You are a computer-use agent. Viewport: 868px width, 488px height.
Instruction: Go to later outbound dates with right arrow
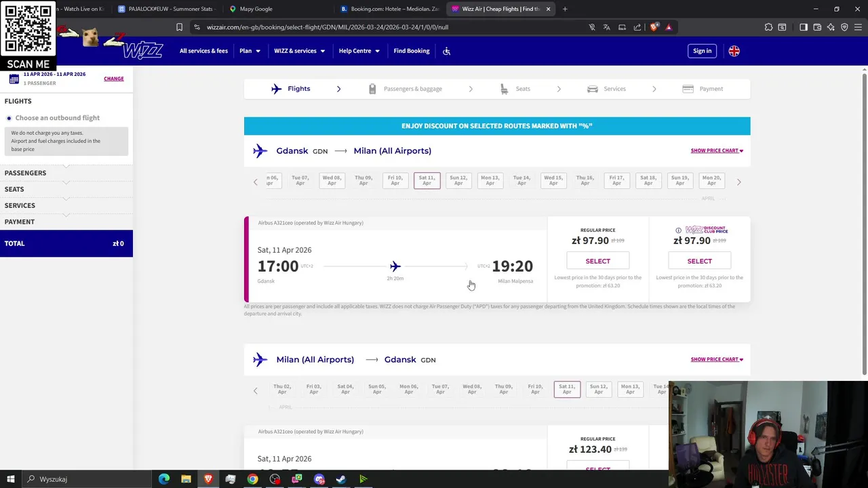tap(738, 182)
